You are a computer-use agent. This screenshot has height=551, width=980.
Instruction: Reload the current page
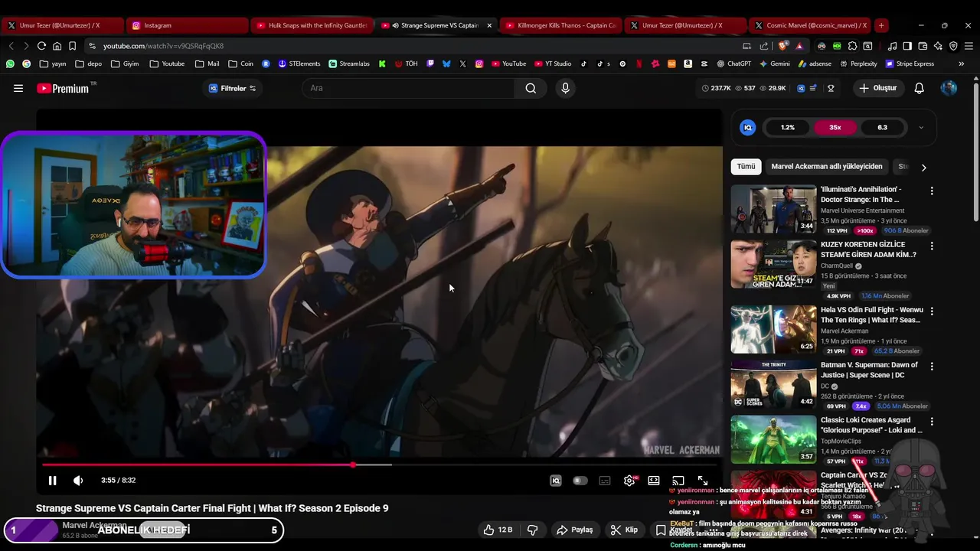41,46
